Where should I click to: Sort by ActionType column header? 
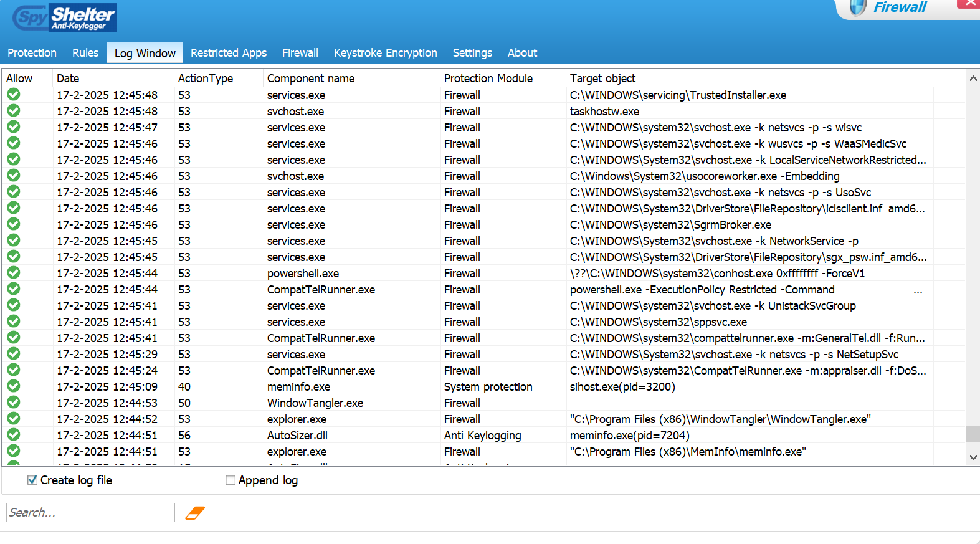coord(219,79)
